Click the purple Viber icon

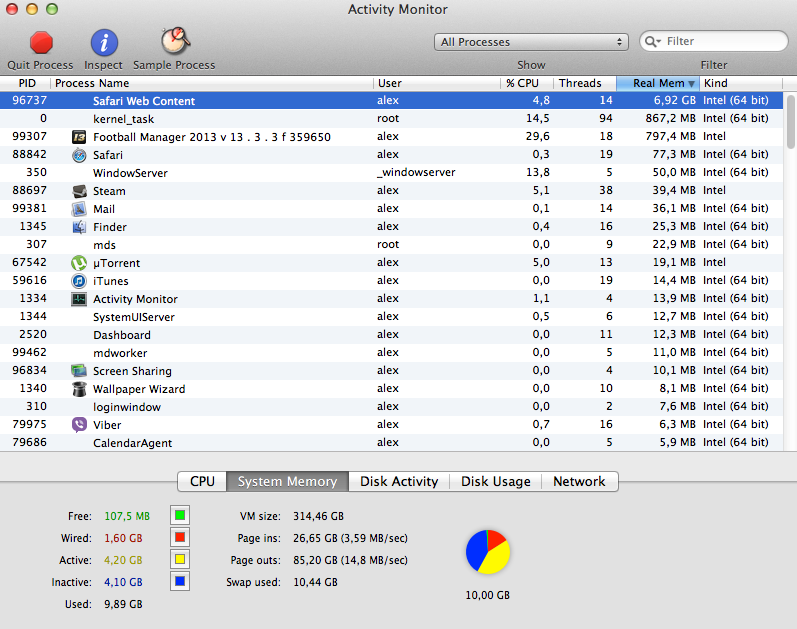pyautogui.click(x=79, y=425)
